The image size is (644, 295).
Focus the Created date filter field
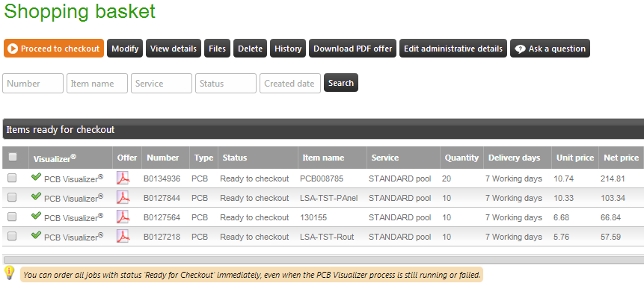290,84
